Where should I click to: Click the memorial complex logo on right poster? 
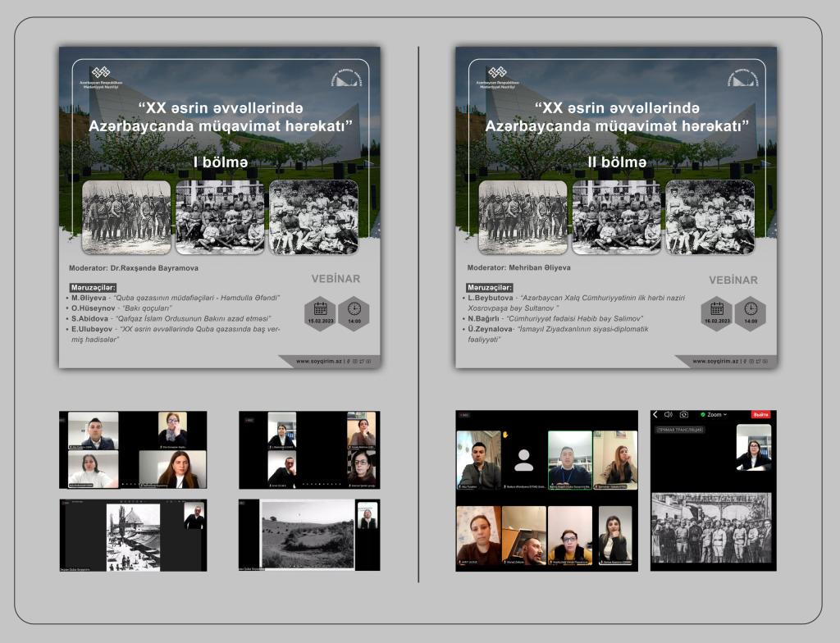click(x=743, y=78)
